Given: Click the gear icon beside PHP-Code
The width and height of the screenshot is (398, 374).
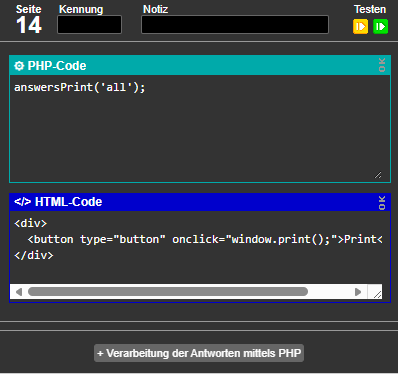Looking at the screenshot, I should [19, 66].
